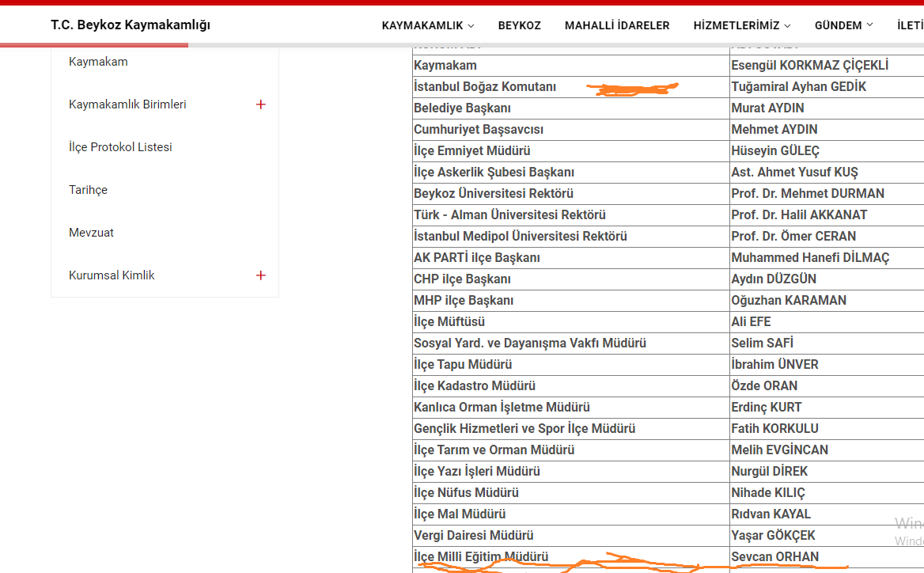Click Sosyal Yard. ve Dayanışma Vakfı Müdürü
This screenshot has height=573, width=924.
pos(530,343)
